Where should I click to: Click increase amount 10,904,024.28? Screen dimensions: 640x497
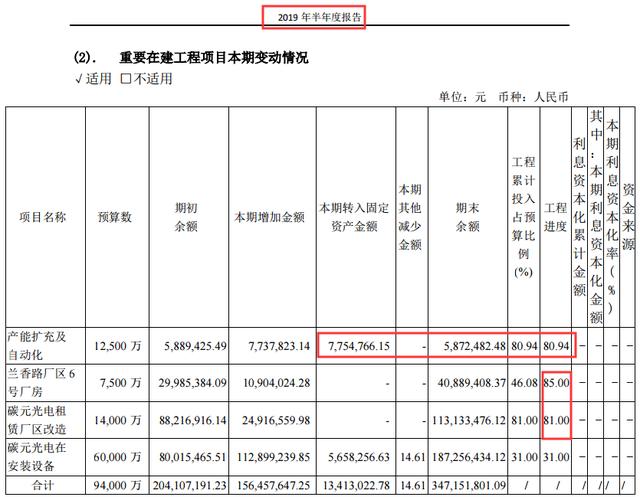[277, 383]
